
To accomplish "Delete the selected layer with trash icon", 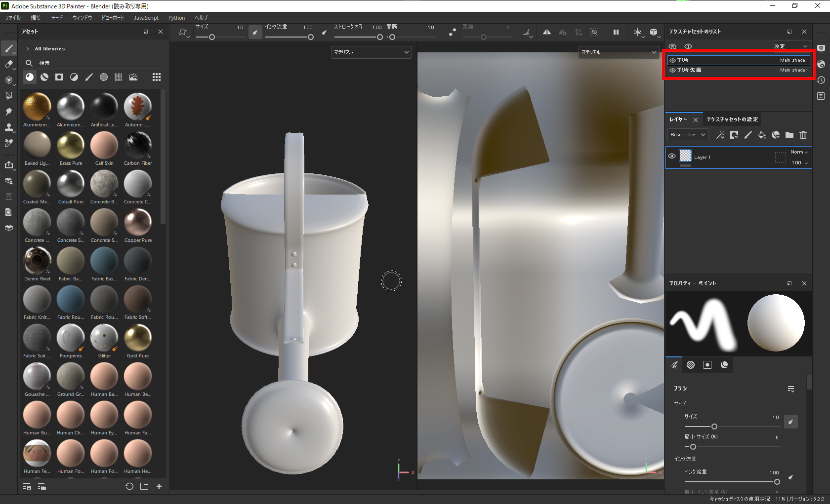I will [x=803, y=135].
